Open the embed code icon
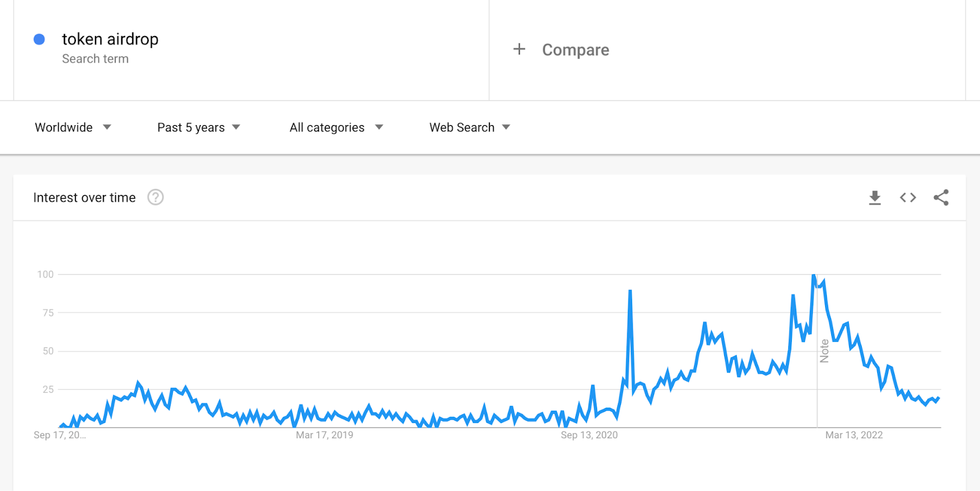The height and width of the screenshot is (491, 980). [908, 197]
